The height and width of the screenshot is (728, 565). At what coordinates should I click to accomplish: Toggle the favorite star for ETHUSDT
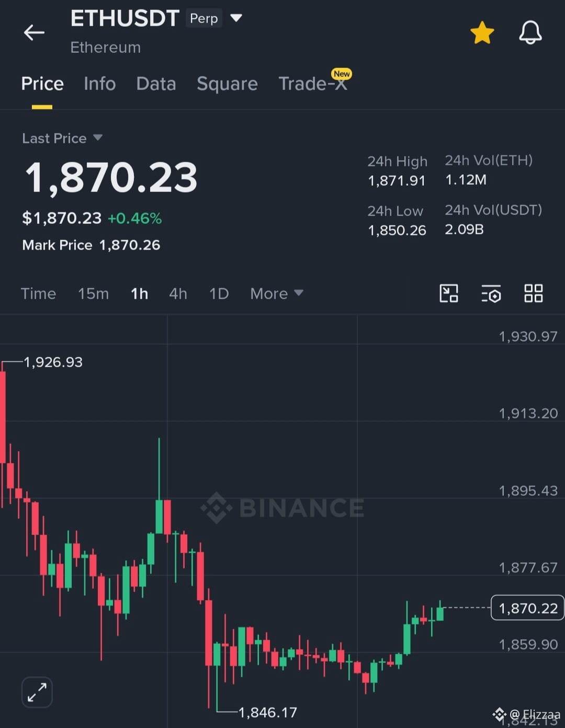[x=482, y=33]
